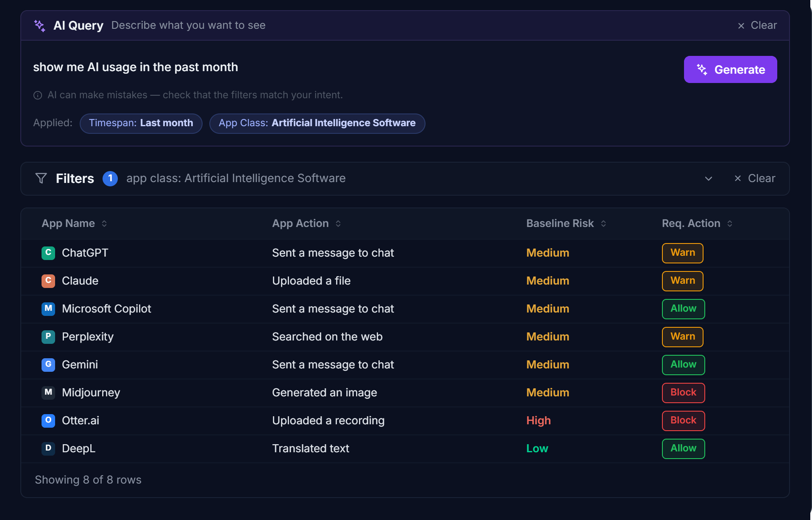The width and height of the screenshot is (812, 520).
Task: Click the info icon beside AI mistakes notice
Action: pyautogui.click(x=38, y=95)
